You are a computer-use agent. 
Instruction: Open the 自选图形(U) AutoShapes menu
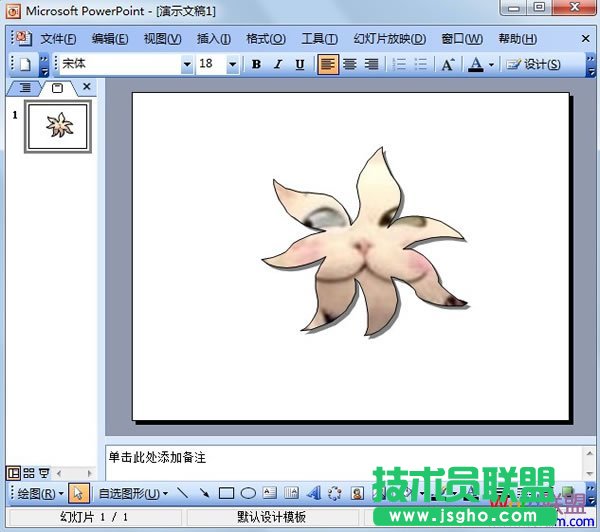pyautogui.click(x=133, y=494)
